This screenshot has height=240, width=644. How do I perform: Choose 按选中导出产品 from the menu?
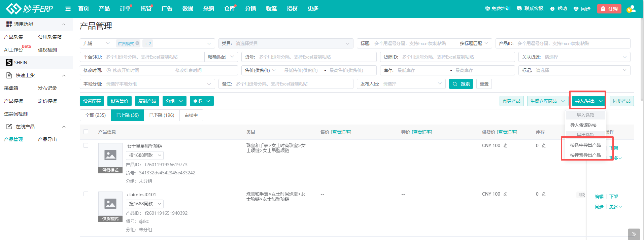pyautogui.click(x=585, y=145)
